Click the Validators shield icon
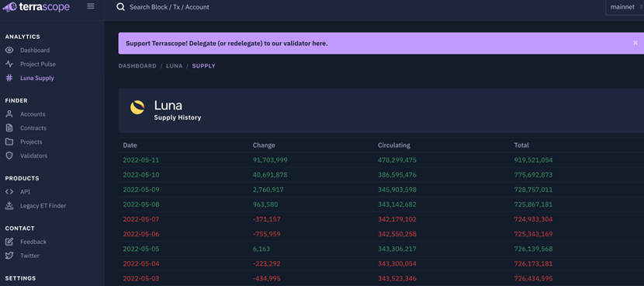Image resolution: width=644 pixels, height=286 pixels. (9, 156)
